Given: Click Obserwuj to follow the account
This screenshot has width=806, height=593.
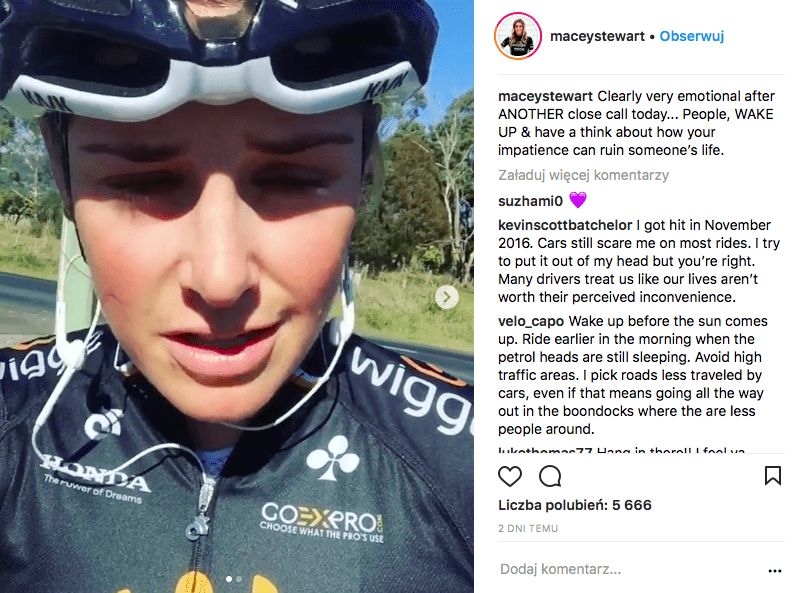Looking at the screenshot, I should pos(692,36).
